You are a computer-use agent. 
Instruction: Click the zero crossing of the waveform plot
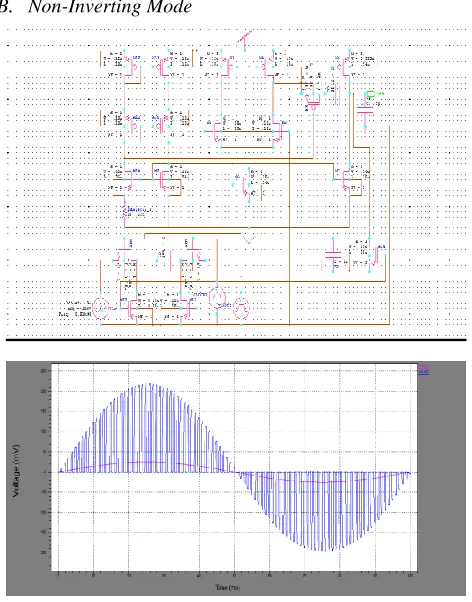234,472
